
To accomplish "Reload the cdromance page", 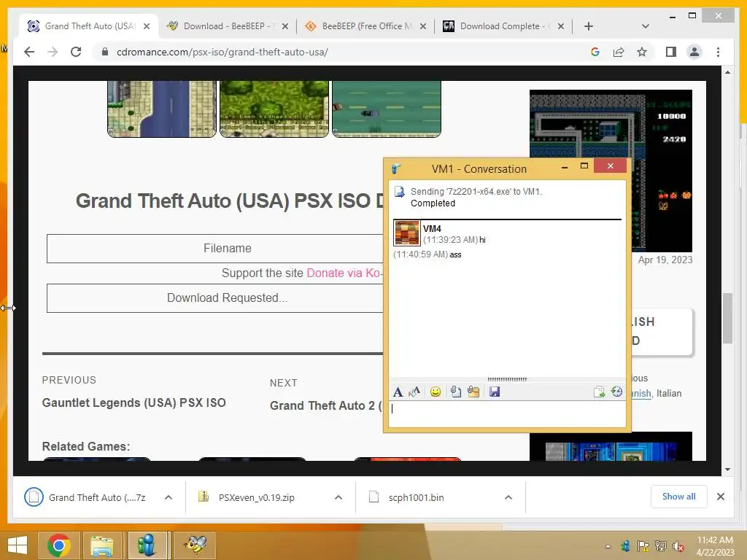I will [x=76, y=52].
